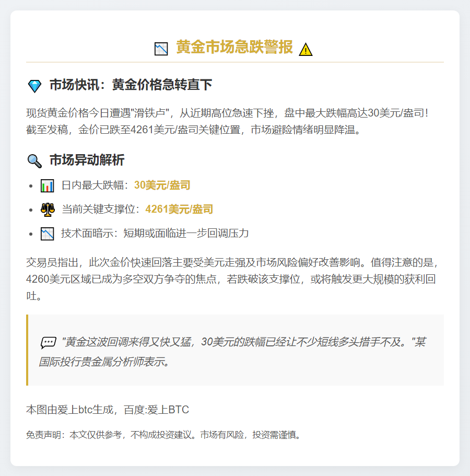Click the falling chart icon beside 技术面暗示
This screenshot has height=476, width=470.
[x=48, y=234]
